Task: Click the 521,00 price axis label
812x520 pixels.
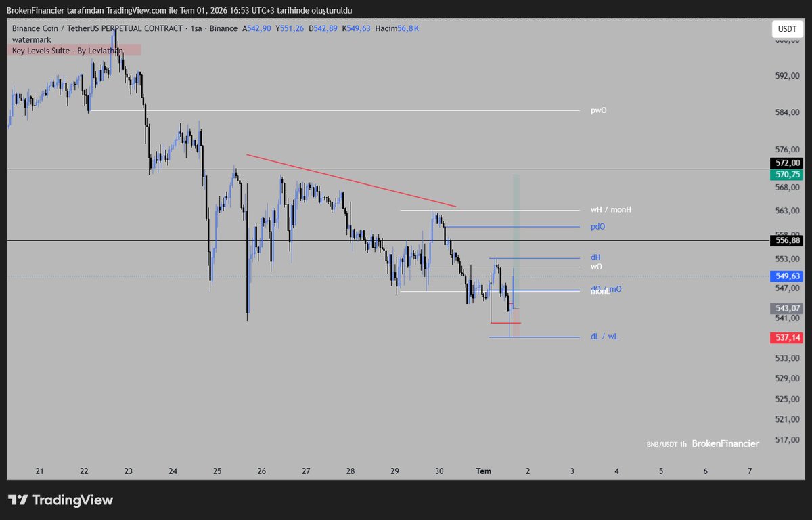Action: (x=788, y=419)
